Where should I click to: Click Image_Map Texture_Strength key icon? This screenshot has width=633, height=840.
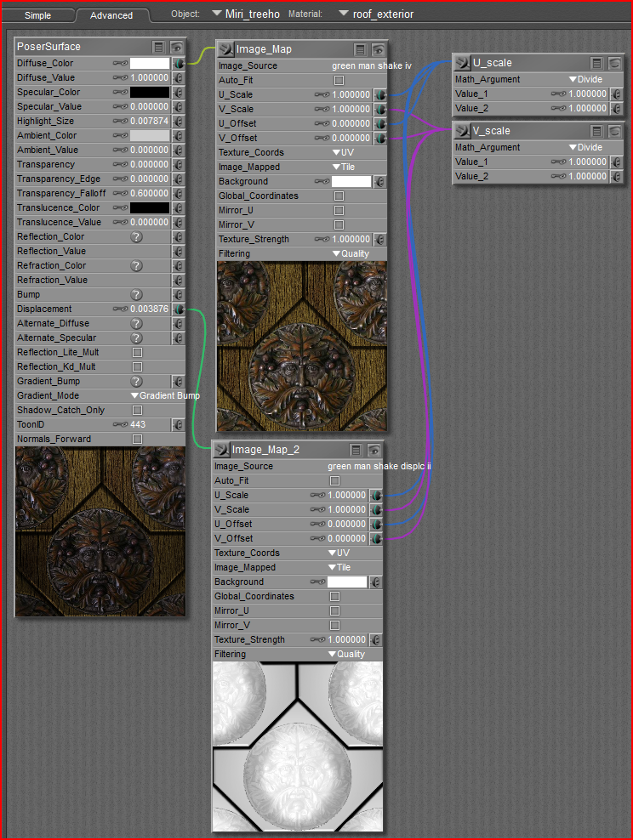coord(322,240)
